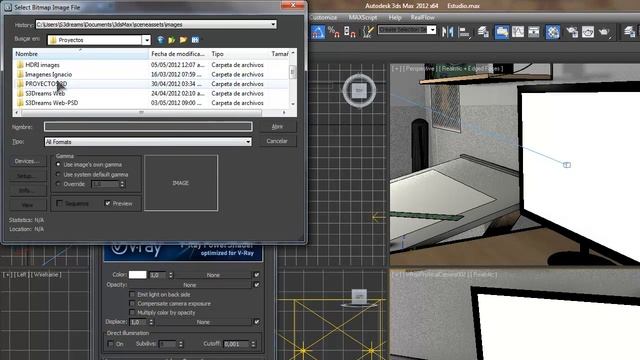Open the MAXScript menu
This screenshot has height=360, width=640.
tap(362, 18)
